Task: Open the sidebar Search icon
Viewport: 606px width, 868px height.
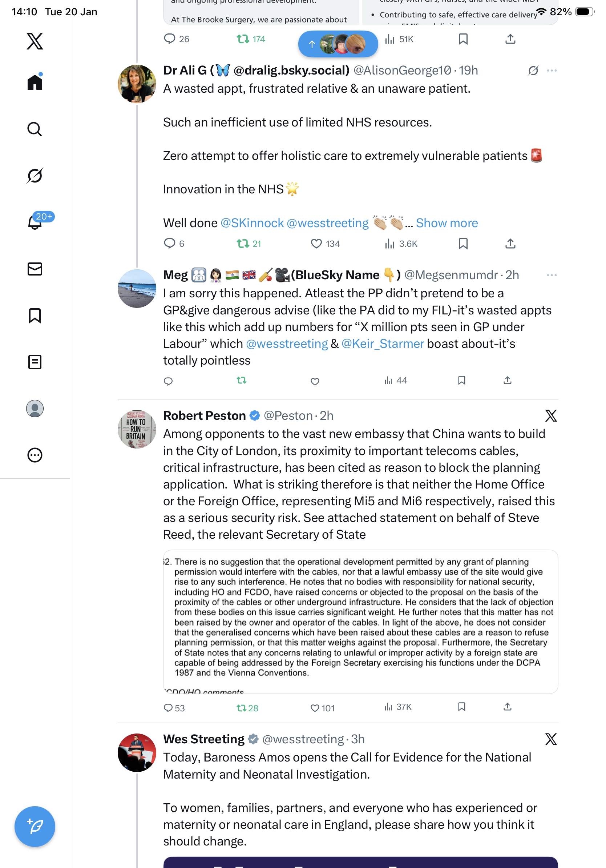Action: coord(35,129)
